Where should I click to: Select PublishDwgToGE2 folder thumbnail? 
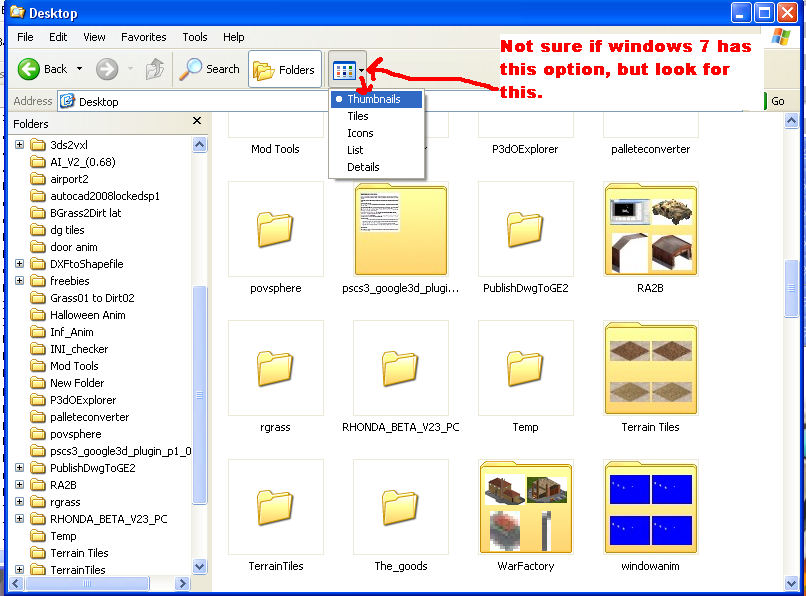click(525, 229)
